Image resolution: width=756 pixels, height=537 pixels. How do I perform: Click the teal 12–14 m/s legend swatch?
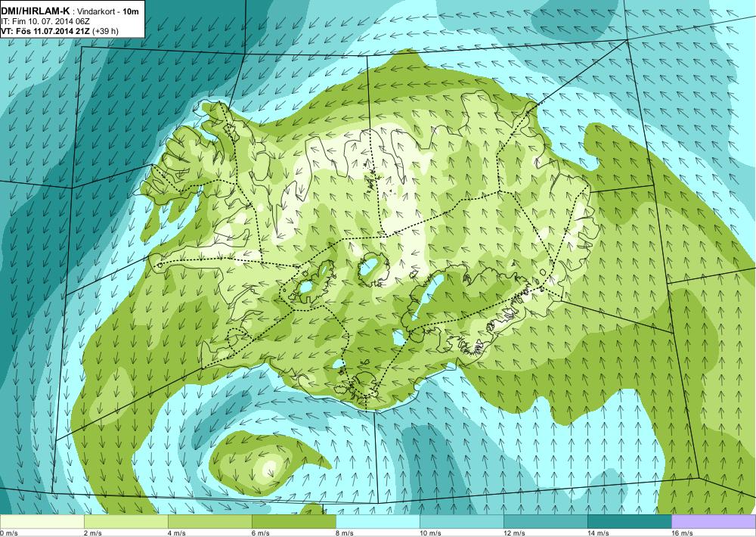pyautogui.click(x=545, y=522)
